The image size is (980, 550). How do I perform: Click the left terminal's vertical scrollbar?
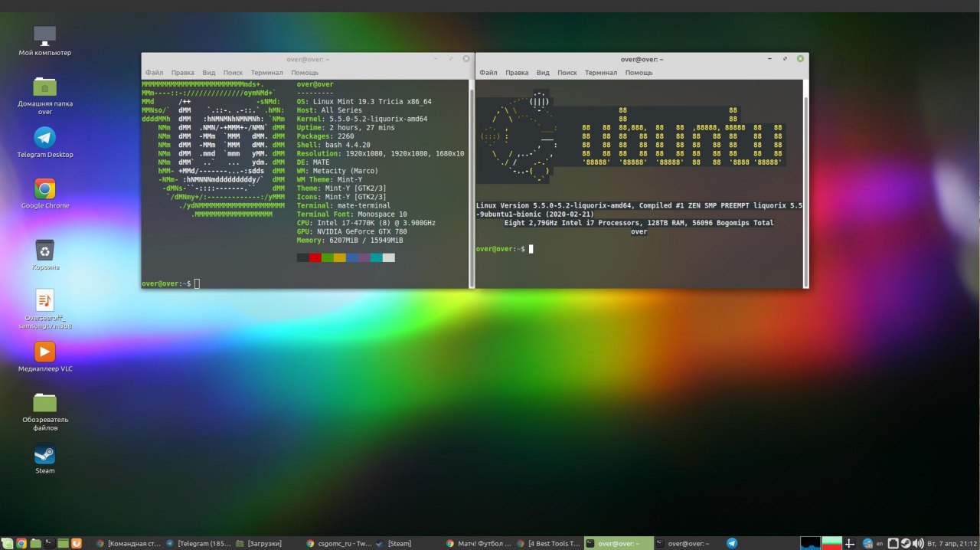click(471, 183)
